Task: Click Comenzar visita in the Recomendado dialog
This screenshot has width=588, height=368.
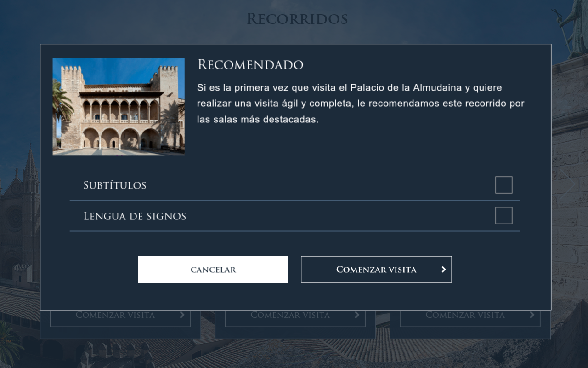Action: pos(376,270)
